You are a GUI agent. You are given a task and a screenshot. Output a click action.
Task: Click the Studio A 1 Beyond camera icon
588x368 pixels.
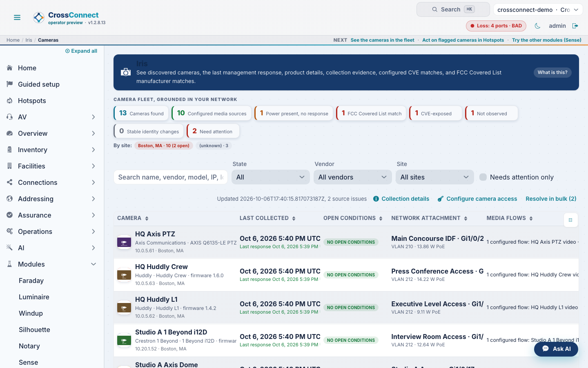pyautogui.click(x=124, y=340)
